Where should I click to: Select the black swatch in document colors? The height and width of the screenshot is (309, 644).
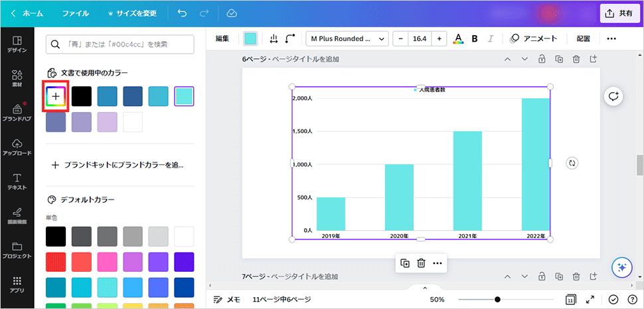point(82,96)
